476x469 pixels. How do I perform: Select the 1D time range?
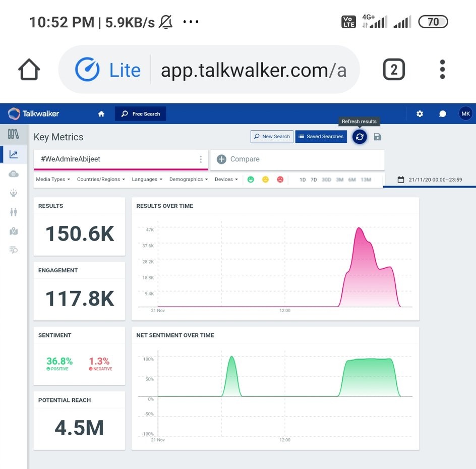coord(303,180)
